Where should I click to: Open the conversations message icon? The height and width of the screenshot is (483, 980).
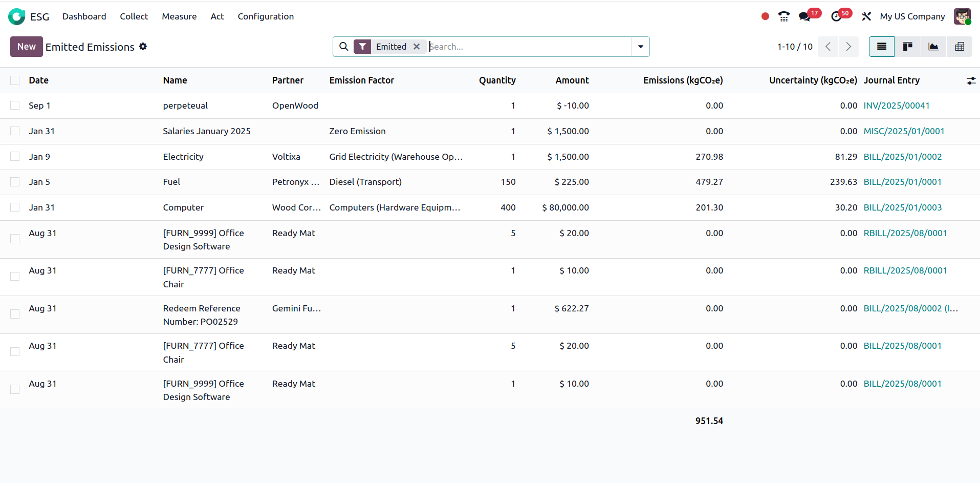pos(804,16)
